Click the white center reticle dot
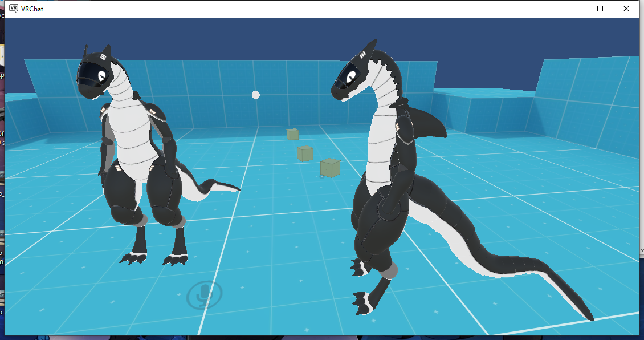The image size is (644, 340). pos(256,95)
